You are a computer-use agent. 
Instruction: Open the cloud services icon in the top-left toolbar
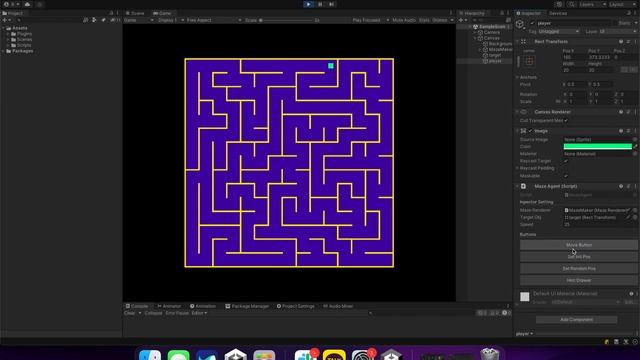(x=27, y=4)
